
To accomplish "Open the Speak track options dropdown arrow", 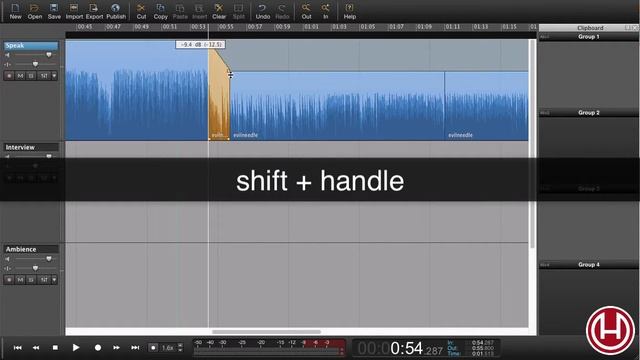I will 54,76.
